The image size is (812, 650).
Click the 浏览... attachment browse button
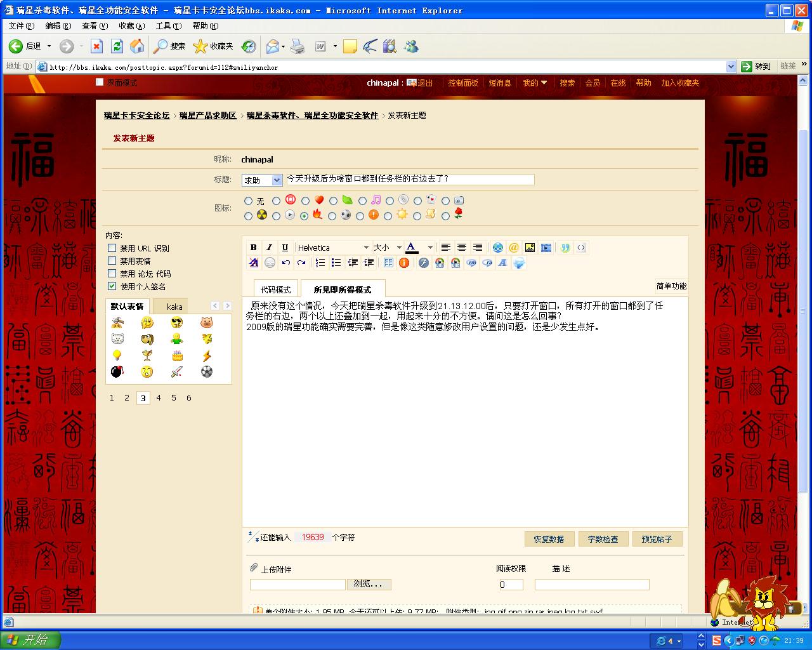[x=369, y=584]
